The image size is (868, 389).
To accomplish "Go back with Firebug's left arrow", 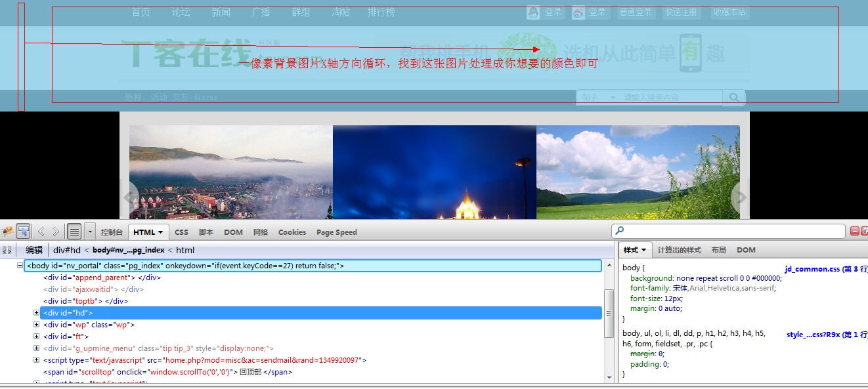I will point(41,232).
